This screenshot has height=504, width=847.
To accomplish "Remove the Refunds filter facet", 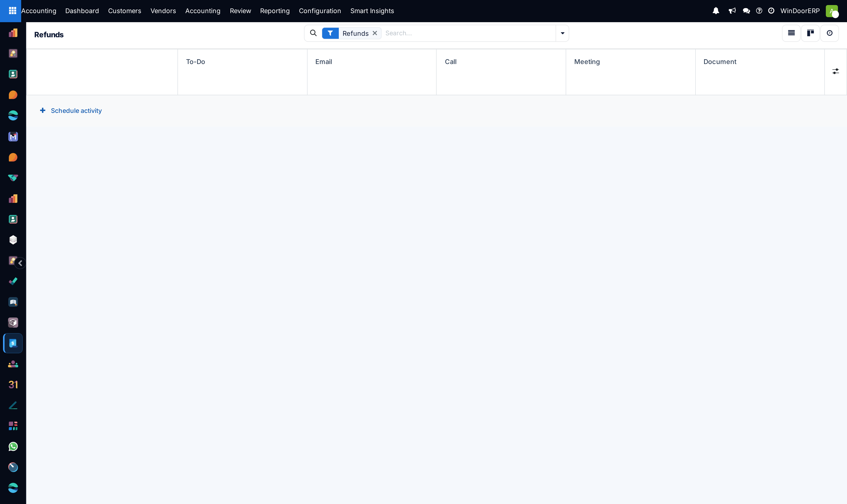I will coord(375,33).
